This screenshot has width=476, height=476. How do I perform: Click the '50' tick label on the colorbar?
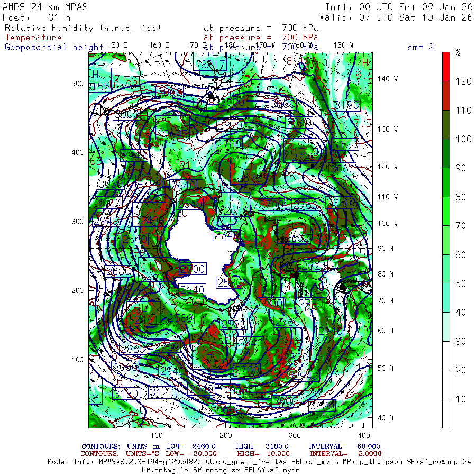click(461, 284)
